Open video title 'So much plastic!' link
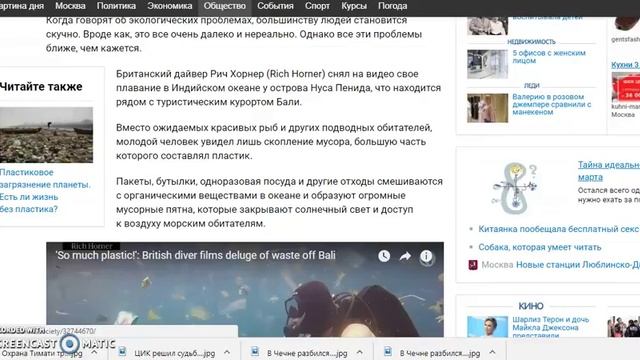Viewport: 640px width, 360px height. [x=196, y=256]
